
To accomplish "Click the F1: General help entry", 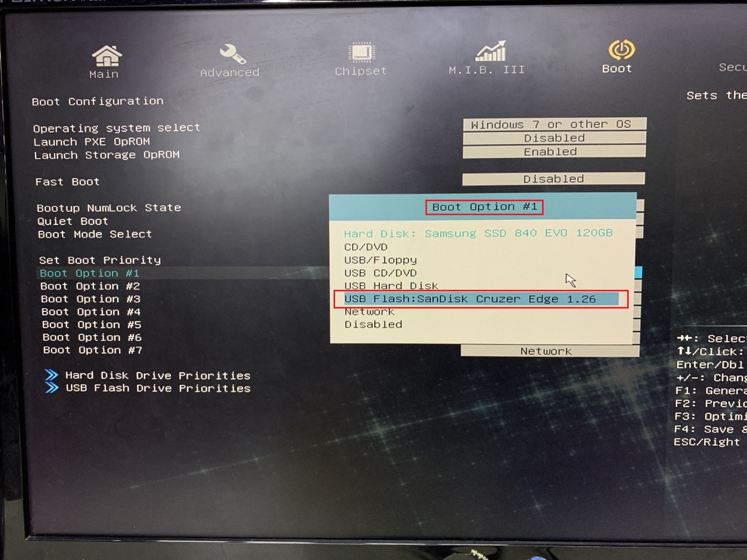I will [711, 390].
